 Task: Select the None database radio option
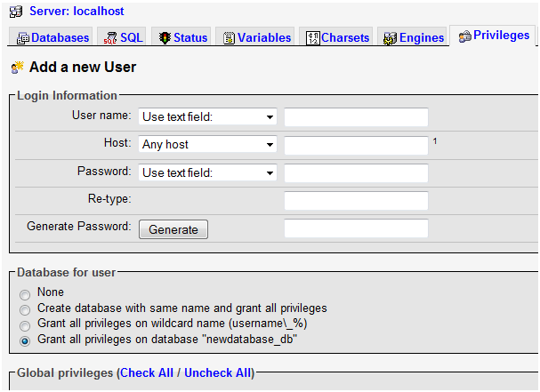[x=25, y=293]
